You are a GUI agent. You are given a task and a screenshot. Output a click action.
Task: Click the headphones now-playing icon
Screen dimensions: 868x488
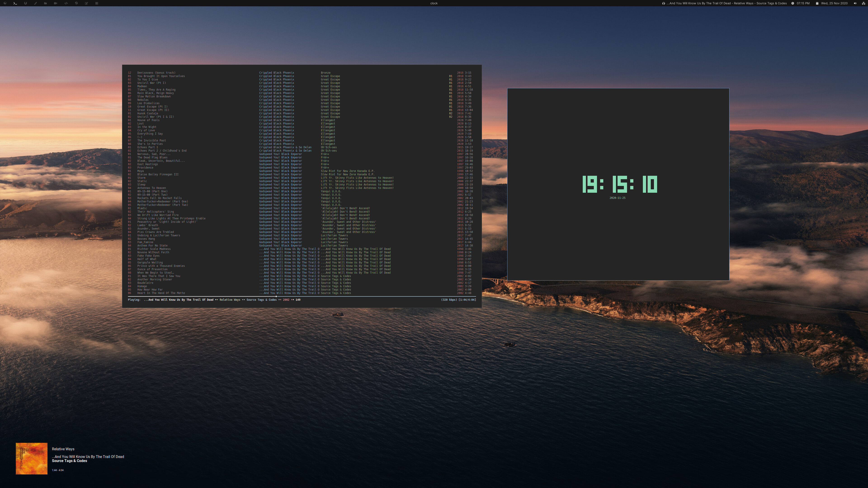coord(663,3)
